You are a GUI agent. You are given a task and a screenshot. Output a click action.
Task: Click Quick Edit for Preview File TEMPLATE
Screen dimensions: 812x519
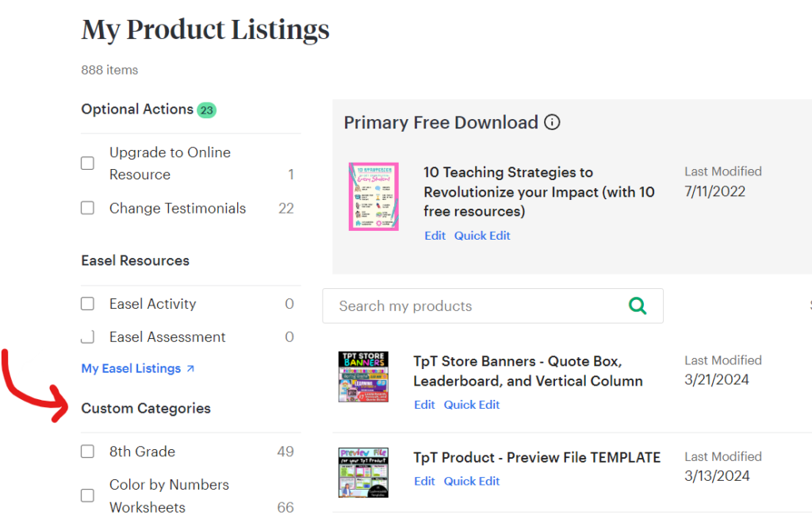click(472, 481)
